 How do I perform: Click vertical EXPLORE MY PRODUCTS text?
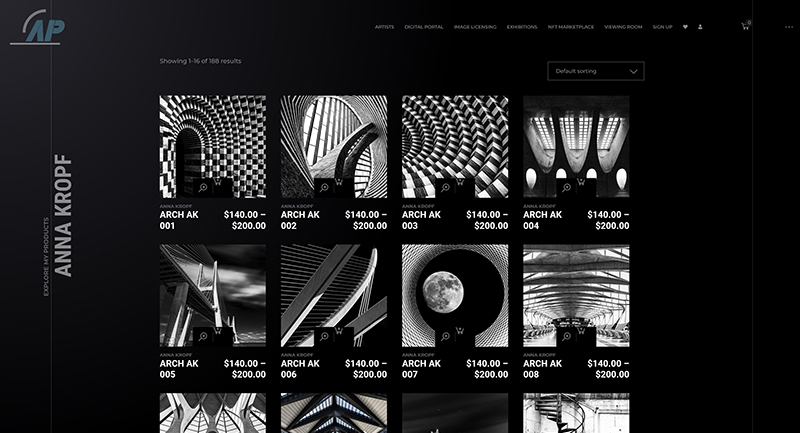coord(46,257)
